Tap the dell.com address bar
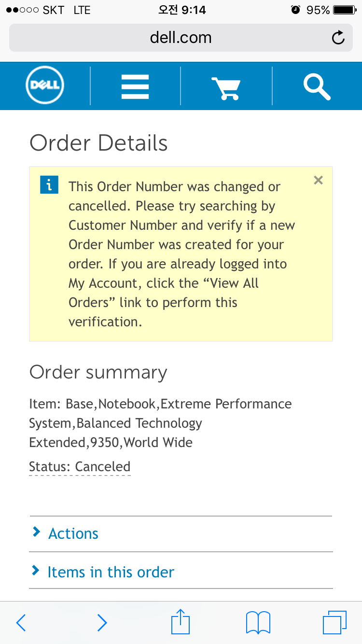Image resolution: width=362 pixels, height=644 pixels. point(181,38)
